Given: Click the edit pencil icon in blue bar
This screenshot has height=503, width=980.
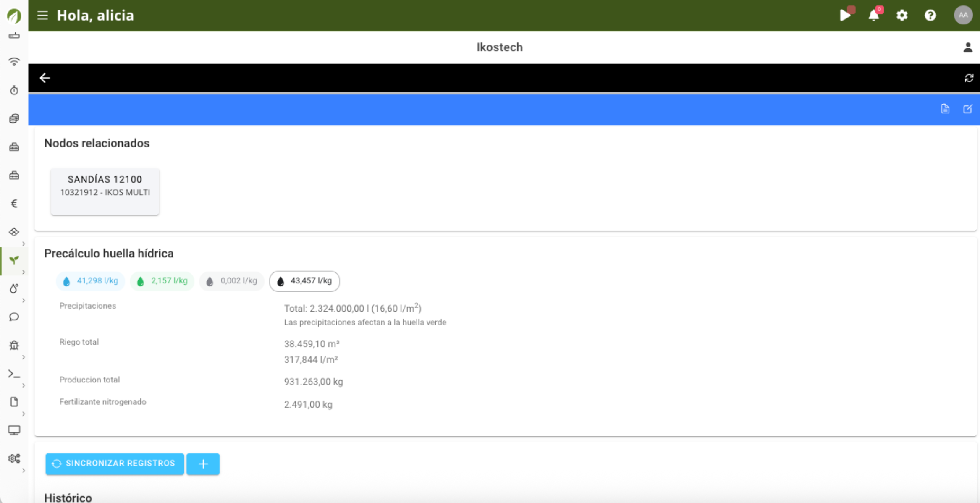Looking at the screenshot, I should [967, 109].
